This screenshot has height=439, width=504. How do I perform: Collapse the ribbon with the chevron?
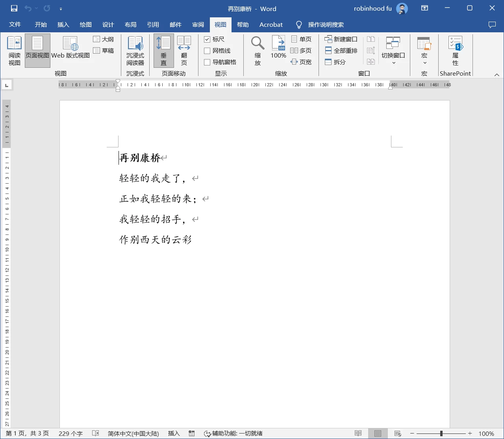pyautogui.click(x=497, y=74)
